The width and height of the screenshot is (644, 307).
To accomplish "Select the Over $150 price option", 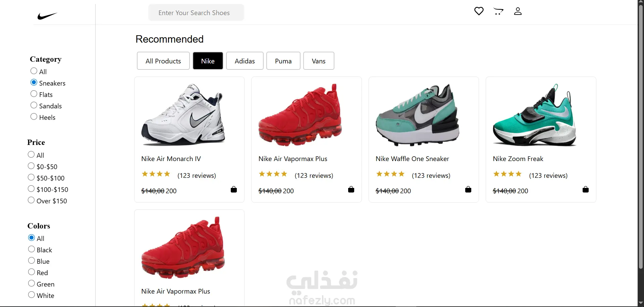I will (31, 200).
